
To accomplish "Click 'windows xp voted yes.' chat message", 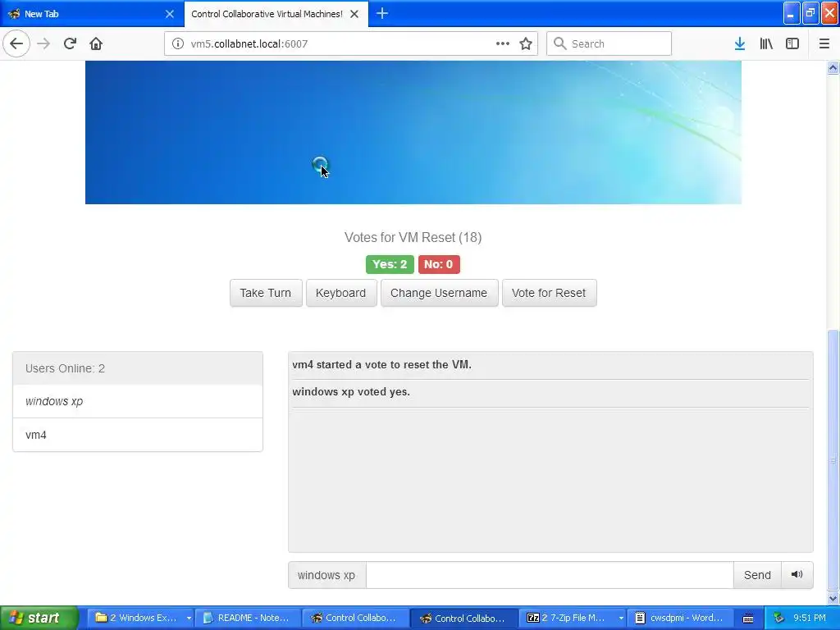I will click(x=351, y=391).
